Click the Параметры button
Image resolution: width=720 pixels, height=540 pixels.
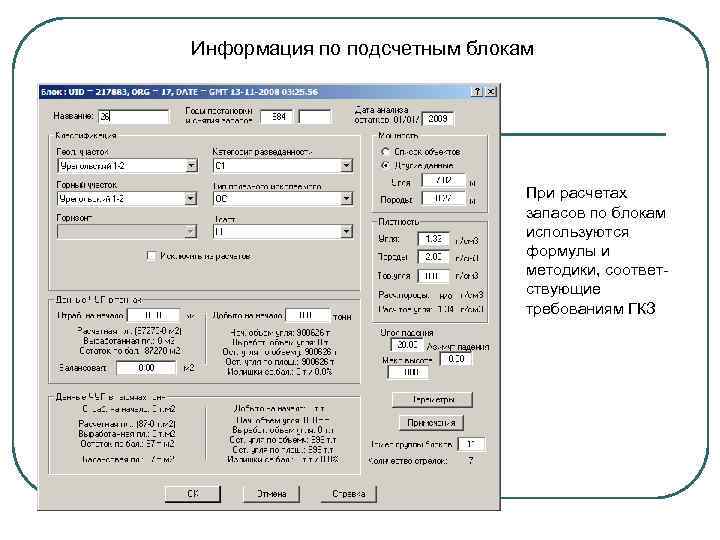[x=432, y=399]
